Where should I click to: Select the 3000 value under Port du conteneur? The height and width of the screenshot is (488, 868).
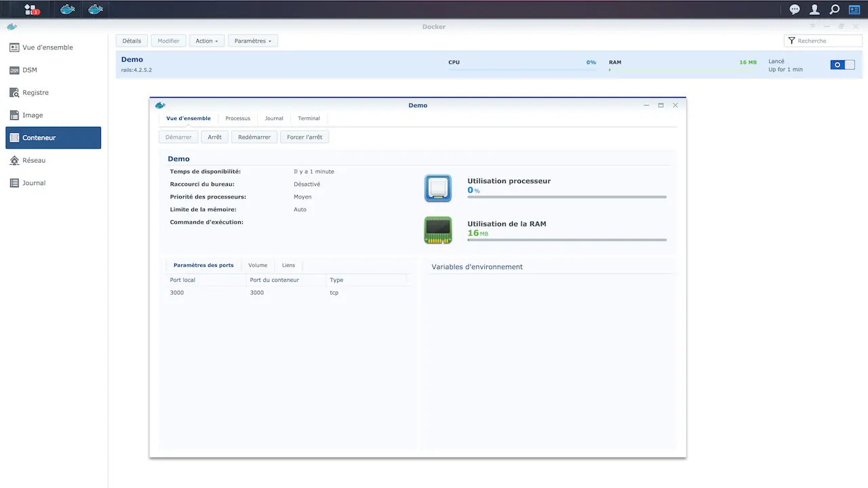click(257, 293)
